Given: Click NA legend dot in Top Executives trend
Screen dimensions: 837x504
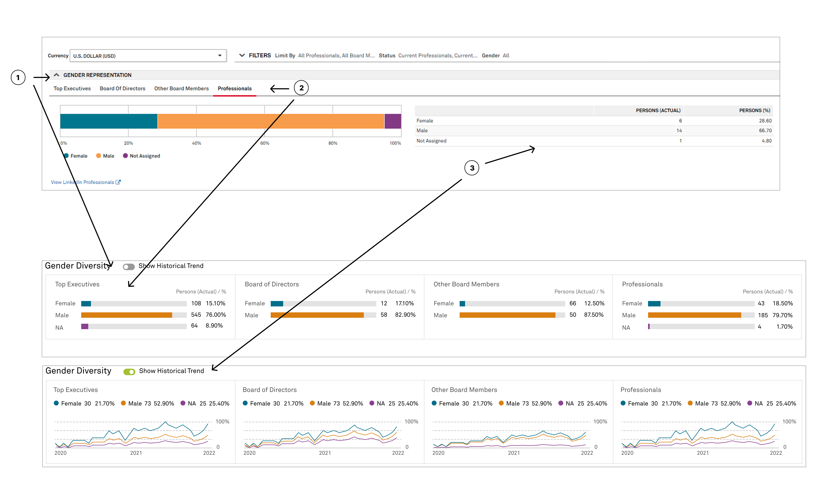Looking at the screenshot, I should pyautogui.click(x=183, y=403).
